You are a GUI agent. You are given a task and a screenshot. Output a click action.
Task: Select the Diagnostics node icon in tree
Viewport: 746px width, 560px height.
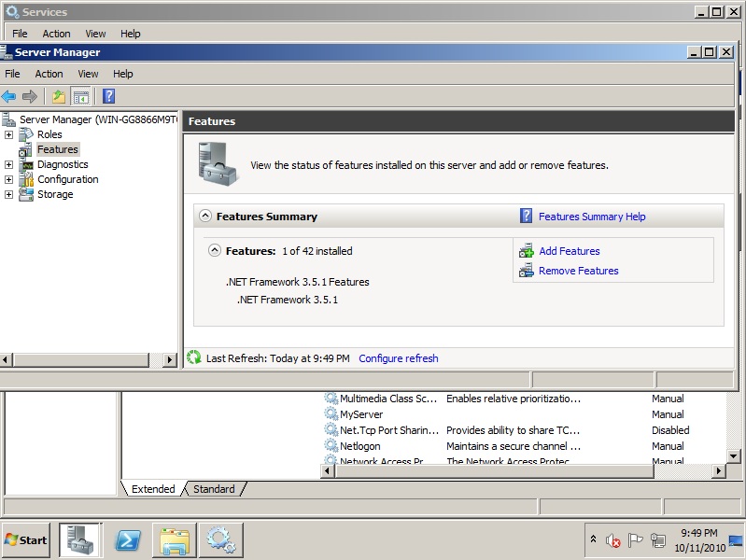point(26,164)
